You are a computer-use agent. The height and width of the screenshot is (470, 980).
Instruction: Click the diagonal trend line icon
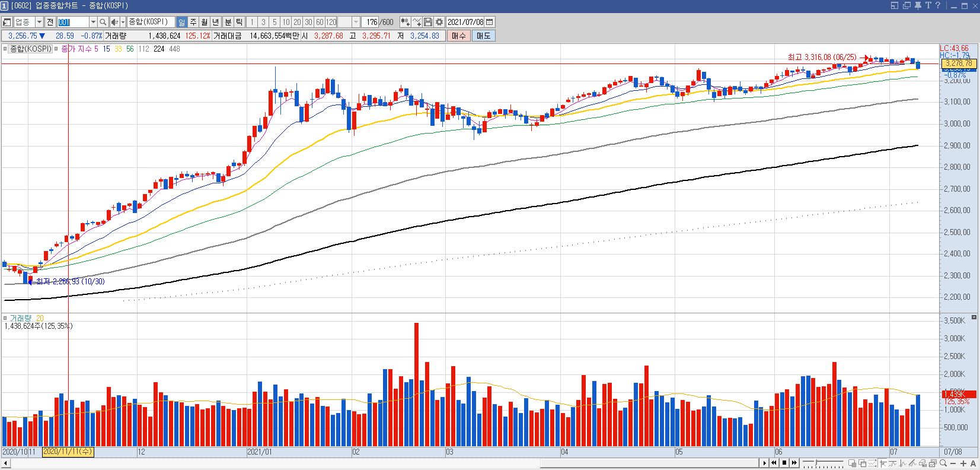(912, 463)
